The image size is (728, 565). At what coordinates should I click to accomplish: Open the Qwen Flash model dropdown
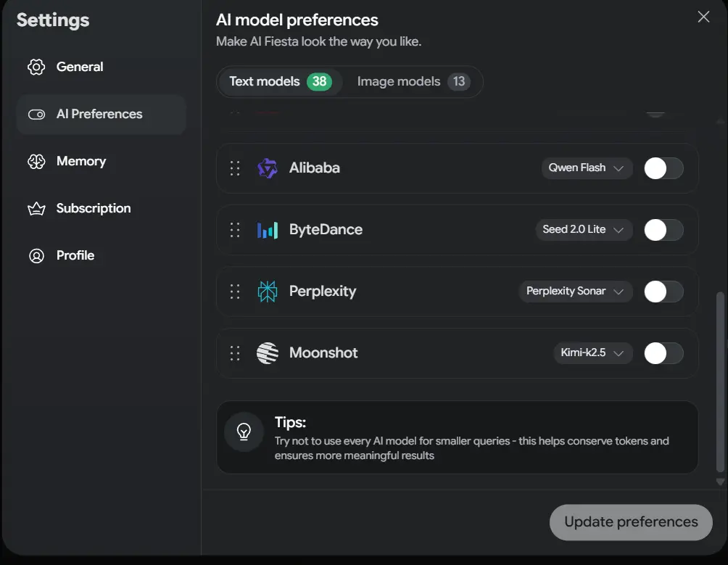(x=587, y=168)
